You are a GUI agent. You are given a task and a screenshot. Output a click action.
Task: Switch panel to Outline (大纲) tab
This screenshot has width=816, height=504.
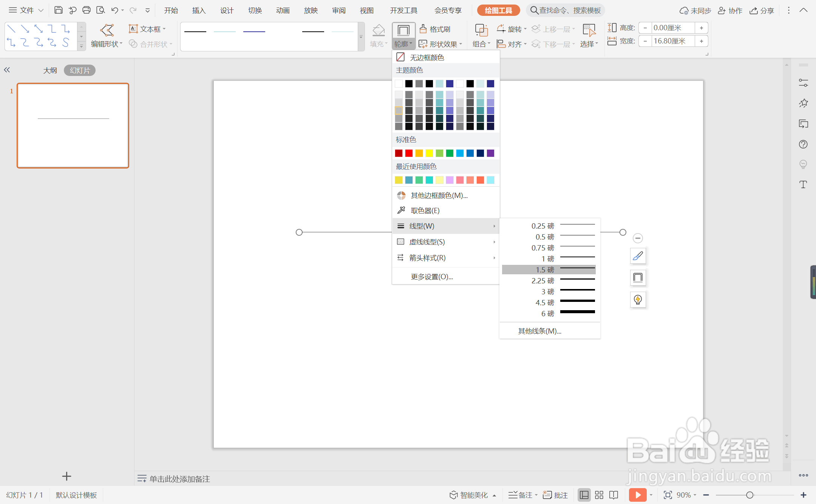[x=50, y=70]
